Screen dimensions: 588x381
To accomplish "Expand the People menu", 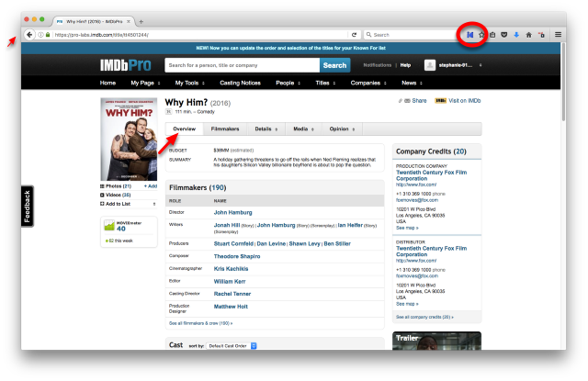I will (x=288, y=83).
